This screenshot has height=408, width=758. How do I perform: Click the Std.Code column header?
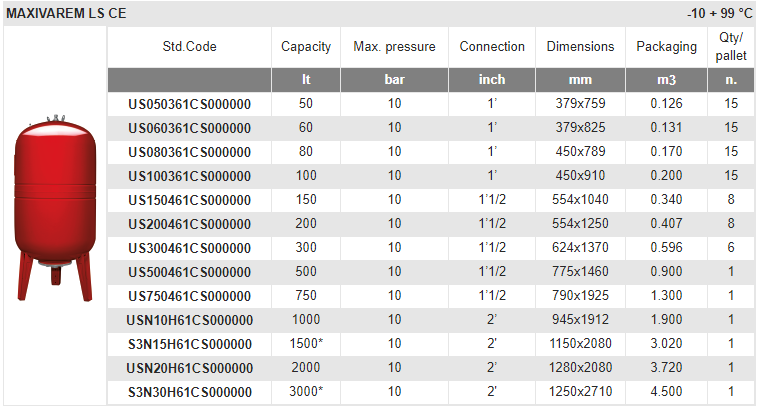190,46
